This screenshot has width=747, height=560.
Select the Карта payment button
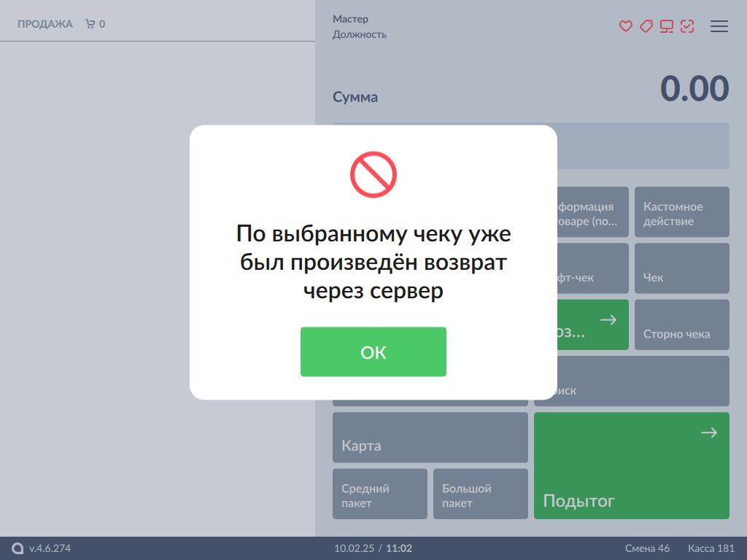[x=430, y=437]
